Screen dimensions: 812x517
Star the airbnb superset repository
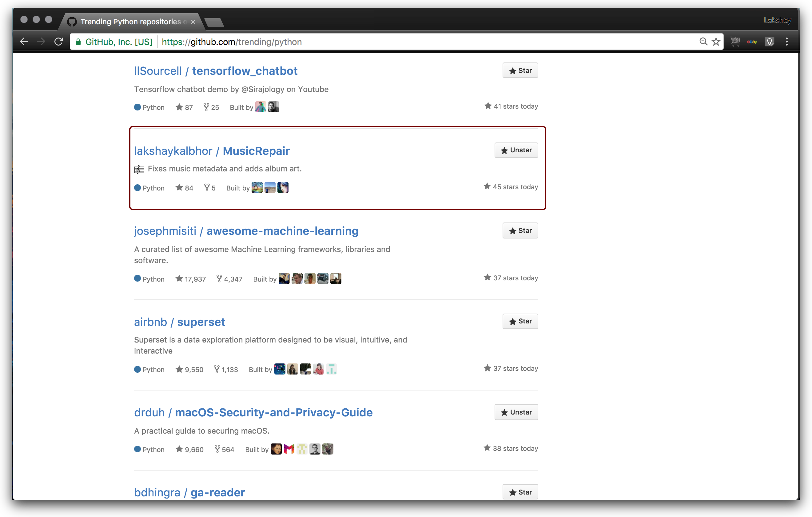point(520,321)
